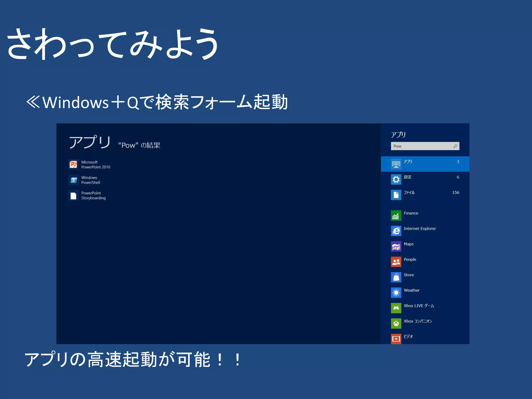Click the 'Microsoft PowerPoint 2010' label
The width and height of the screenshot is (532, 399).
pyautogui.click(x=96, y=164)
